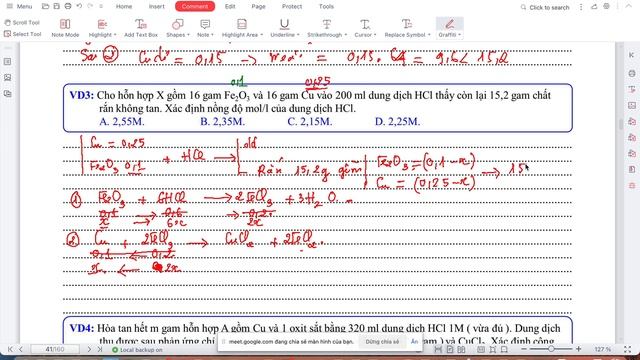Activate the Select Tool
This screenshot has width=640, height=360.
click(22, 34)
